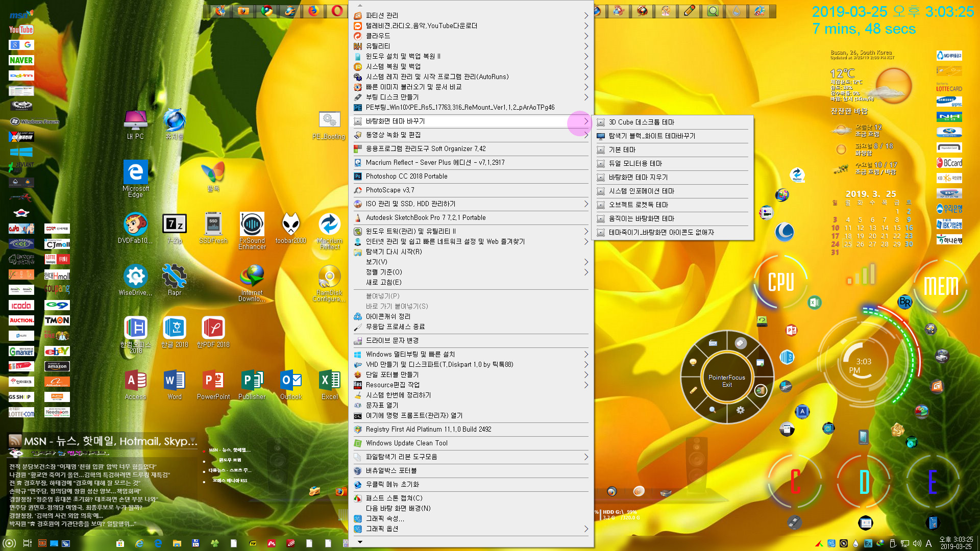Expand the 유틸리티 submenu
Screen dimensions: 980x551
pos(471,46)
